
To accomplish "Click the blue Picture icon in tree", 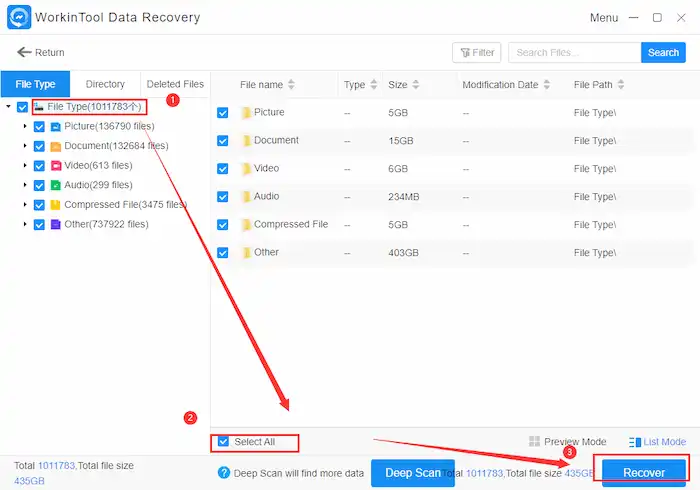I will tap(55, 127).
